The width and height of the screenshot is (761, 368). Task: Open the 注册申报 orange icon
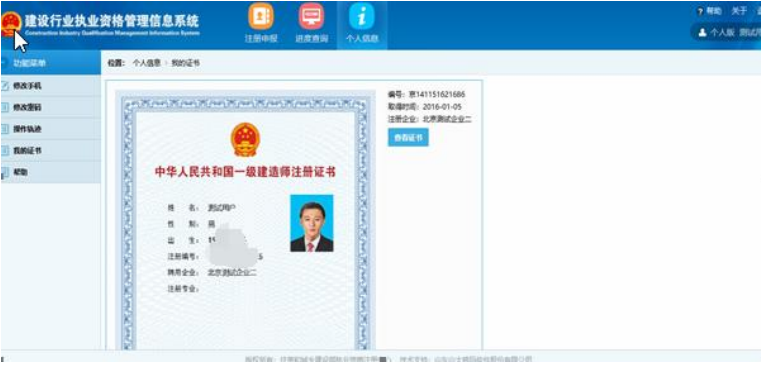[261, 16]
